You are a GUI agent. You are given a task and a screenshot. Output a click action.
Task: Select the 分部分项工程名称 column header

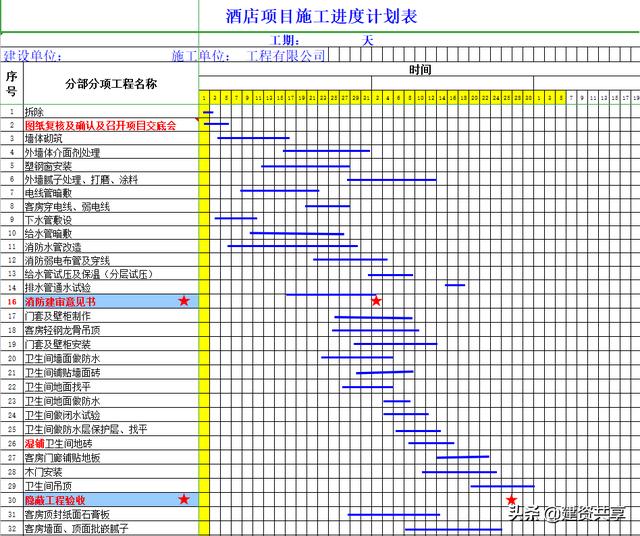(111, 84)
